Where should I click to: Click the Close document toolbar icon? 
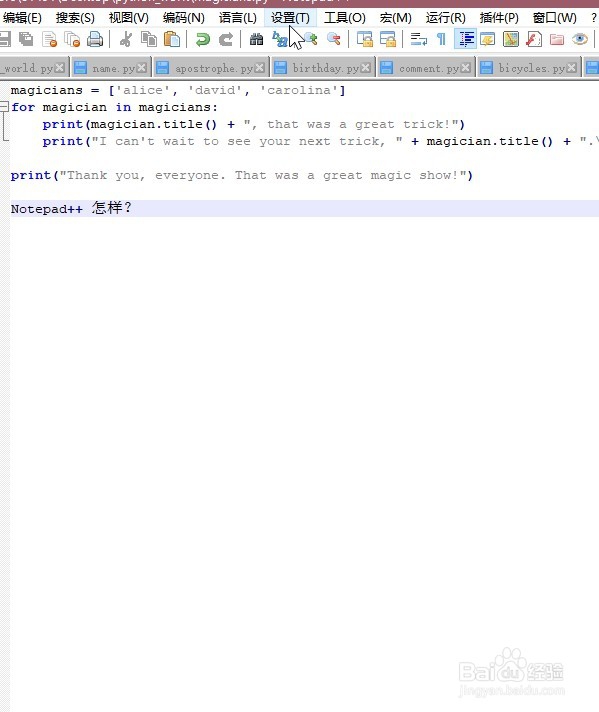pyautogui.click(x=49, y=39)
